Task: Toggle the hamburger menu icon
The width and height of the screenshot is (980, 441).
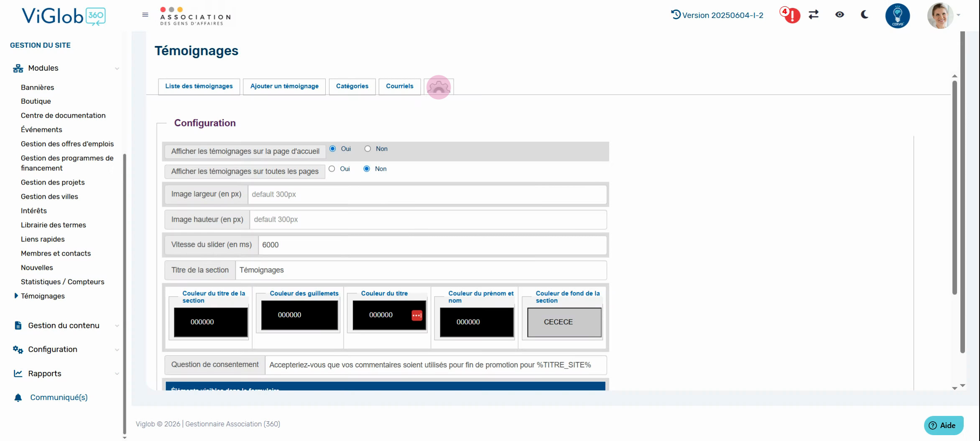Action: 145,15
